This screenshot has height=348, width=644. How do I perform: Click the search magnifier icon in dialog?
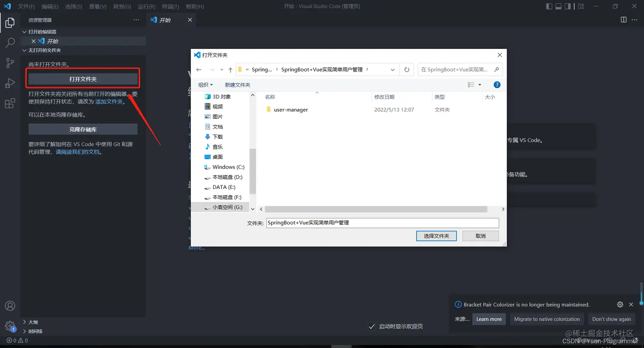[496, 69]
